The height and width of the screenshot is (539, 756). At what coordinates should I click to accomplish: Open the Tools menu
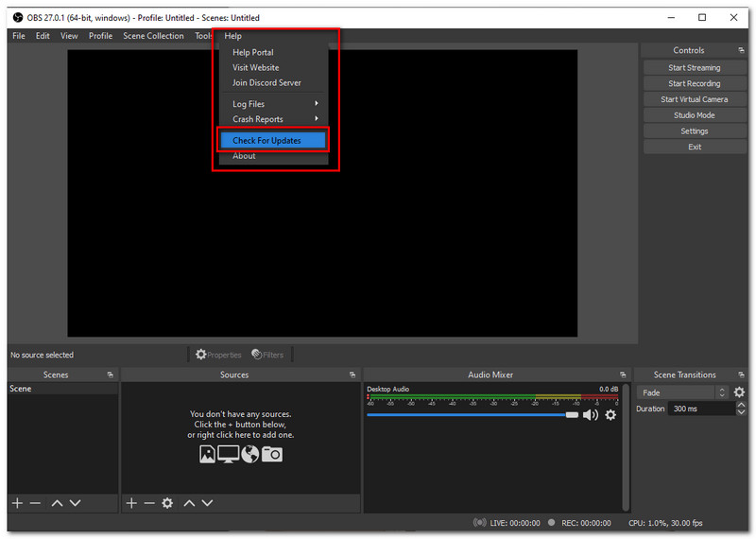203,36
